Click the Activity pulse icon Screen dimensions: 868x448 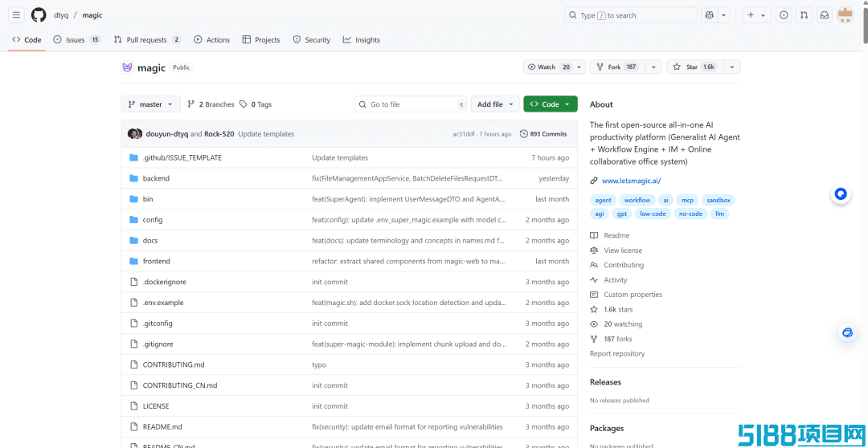[x=594, y=280]
